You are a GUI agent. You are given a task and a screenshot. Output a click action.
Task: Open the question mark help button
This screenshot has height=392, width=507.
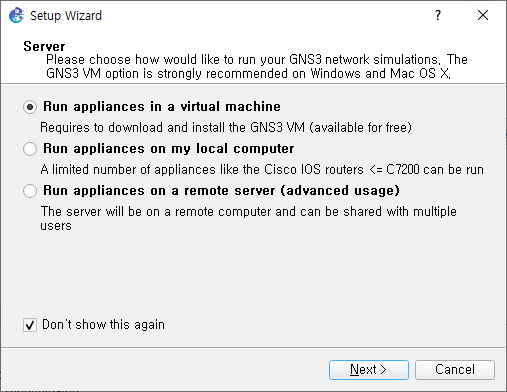438,15
